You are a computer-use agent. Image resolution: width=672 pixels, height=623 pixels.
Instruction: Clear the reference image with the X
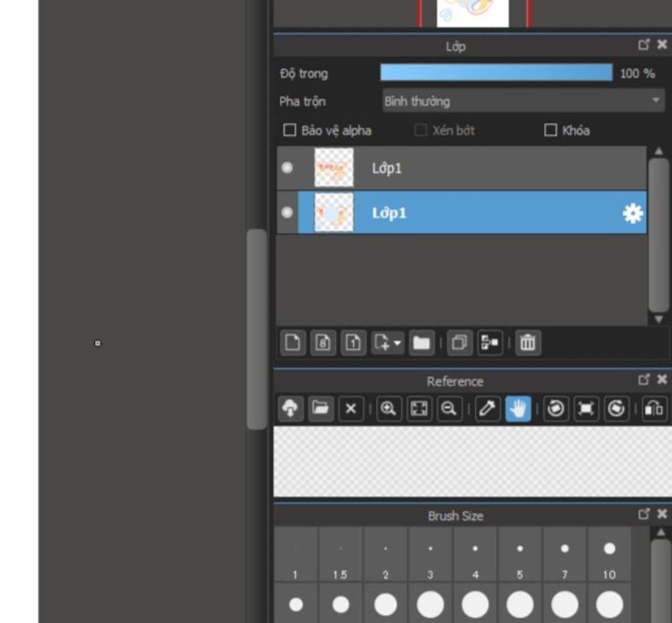(351, 408)
